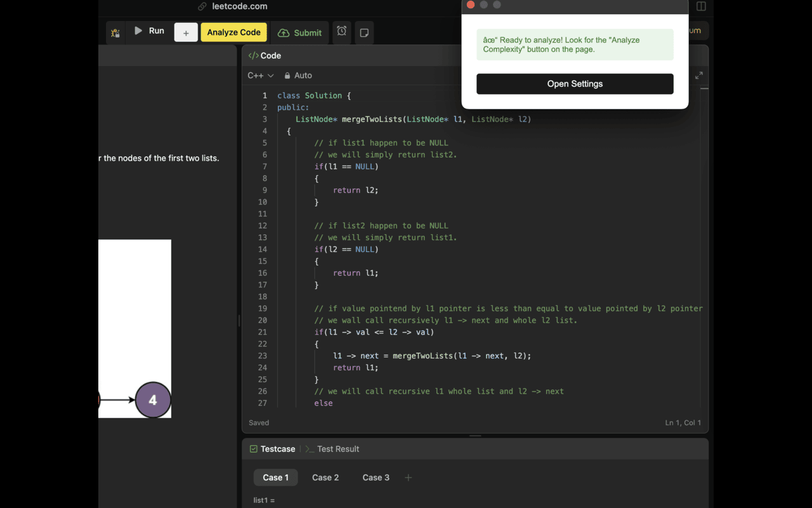The image size is (812, 508).
Task: Click the Open Settings button in the popup
Action: [x=575, y=84]
